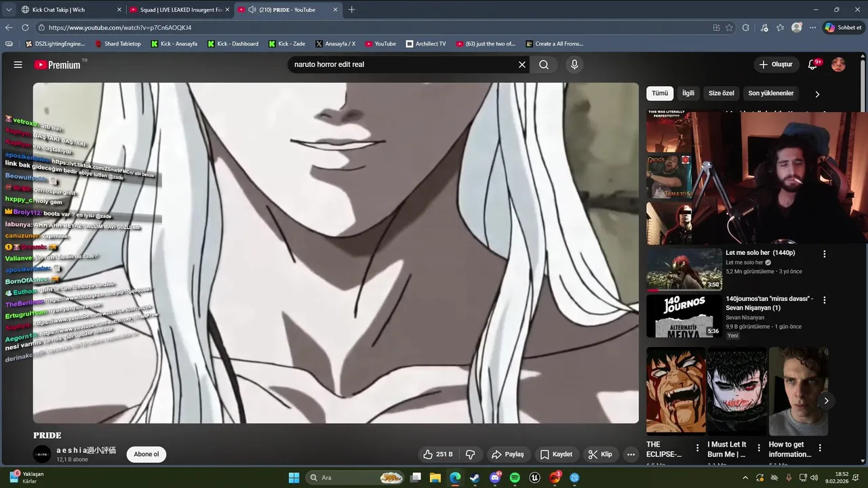Viewport: 868px width, 488px height.
Task: Create a clip with Klip button
Action: (x=600, y=454)
